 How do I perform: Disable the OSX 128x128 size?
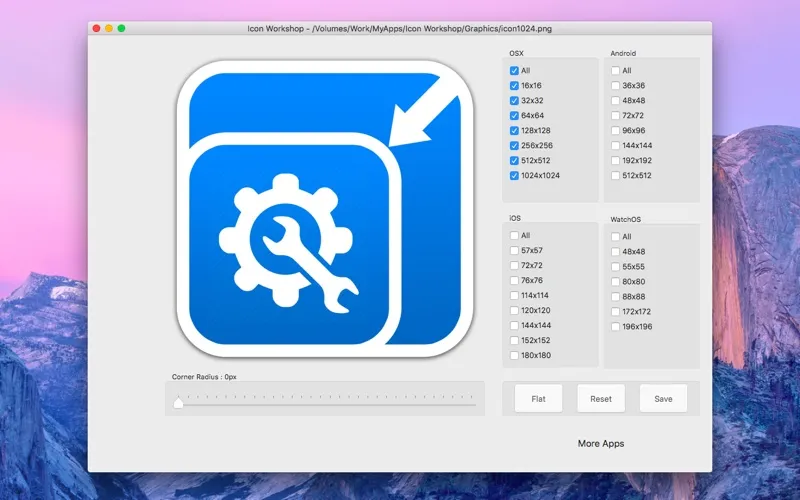(x=514, y=131)
